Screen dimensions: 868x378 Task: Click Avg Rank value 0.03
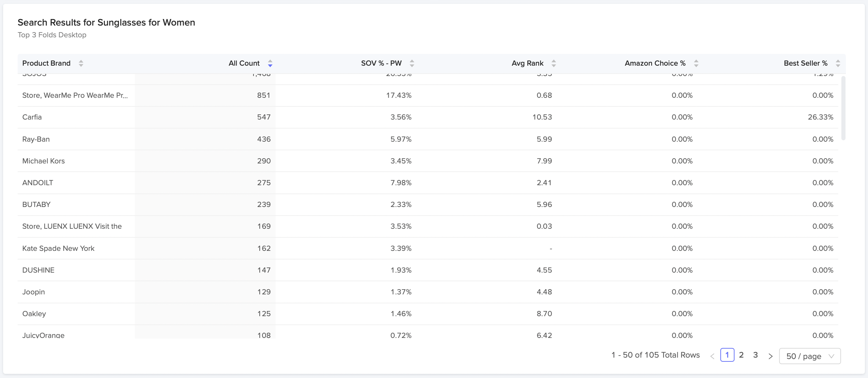pos(544,226)
